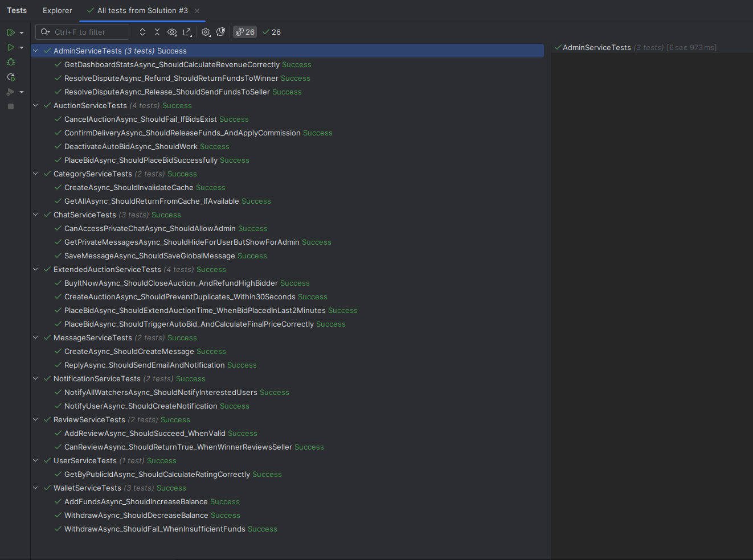The image size is (753, 560).
Task: Open dropdown next to the hammer icon
Action: (x=22, y=92)
